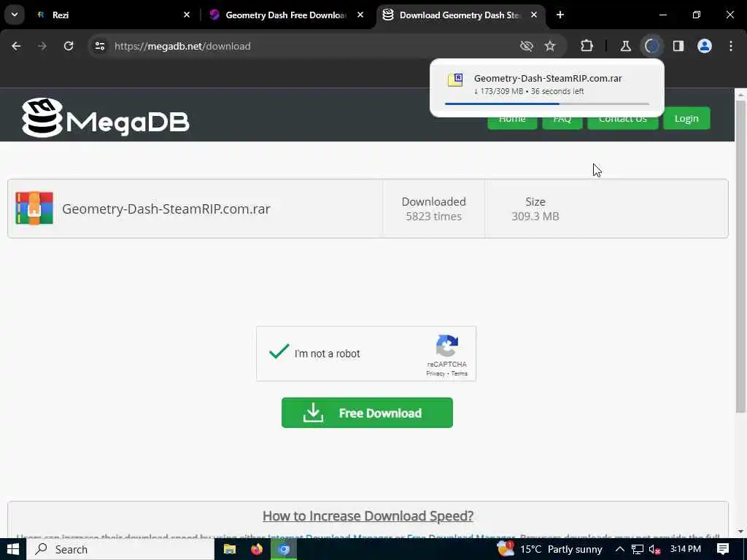Open the FAQ navigation button
This screenshot has width=747, height=560.
coord(562,119)
